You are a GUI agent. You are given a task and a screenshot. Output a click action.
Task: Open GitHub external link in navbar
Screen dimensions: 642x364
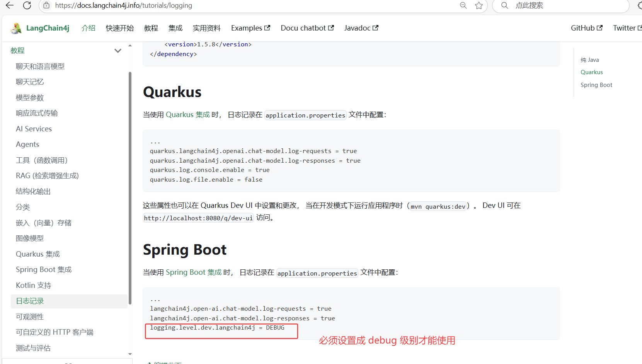coord(586,28)
